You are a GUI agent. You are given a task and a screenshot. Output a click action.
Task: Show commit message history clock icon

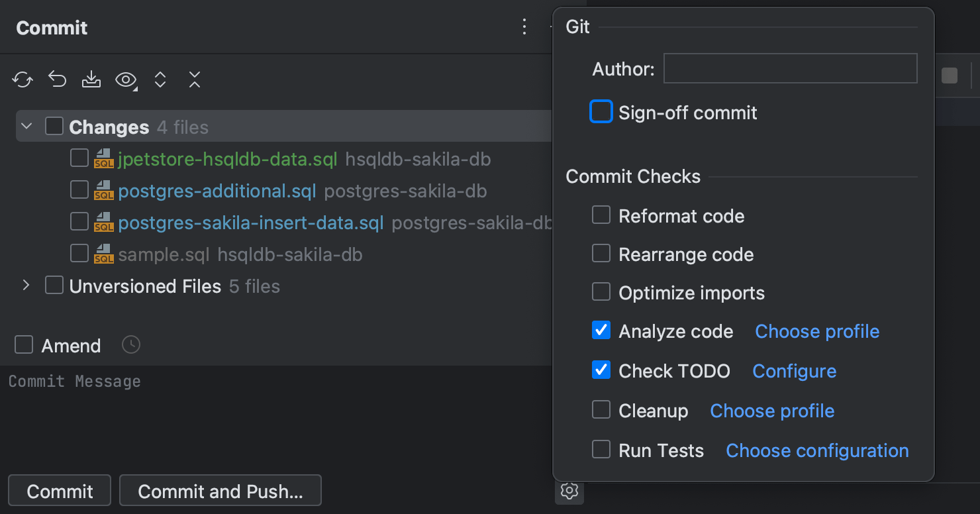coord(131,345)
